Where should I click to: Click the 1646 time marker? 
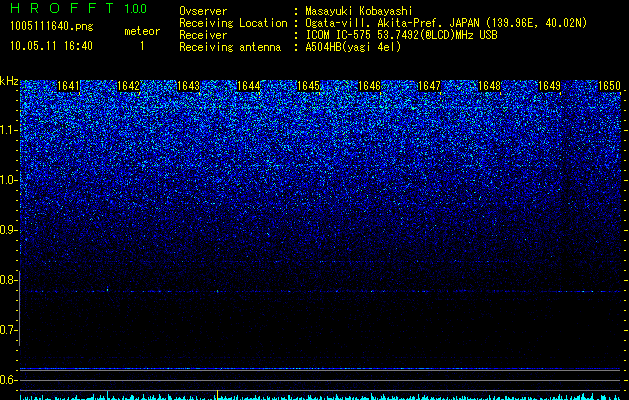(x=369, y=86)
